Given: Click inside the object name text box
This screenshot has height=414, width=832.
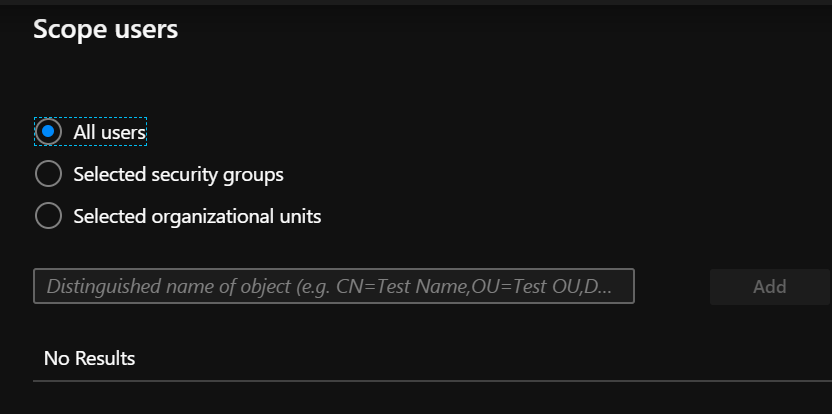Looking at the screenshot, I should [334, 286].
